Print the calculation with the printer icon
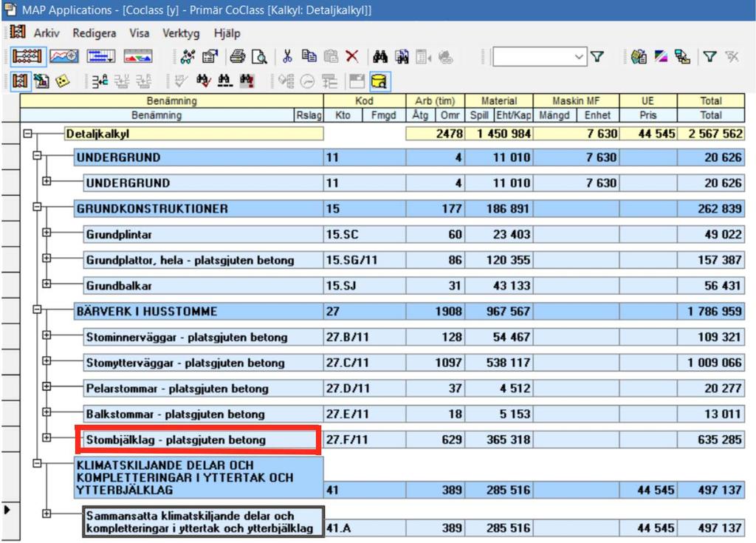The width and height of the screenshot is (756, 543). pos(237,56)
